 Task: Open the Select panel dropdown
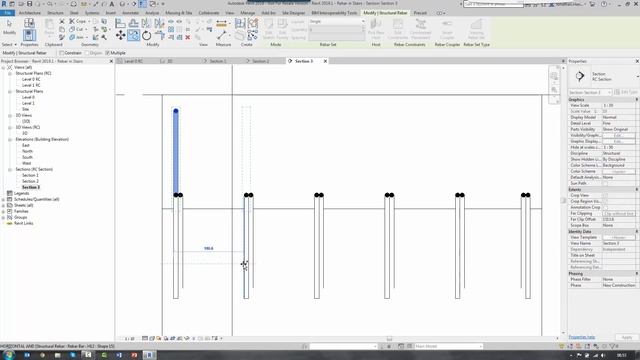coord(9,44)
